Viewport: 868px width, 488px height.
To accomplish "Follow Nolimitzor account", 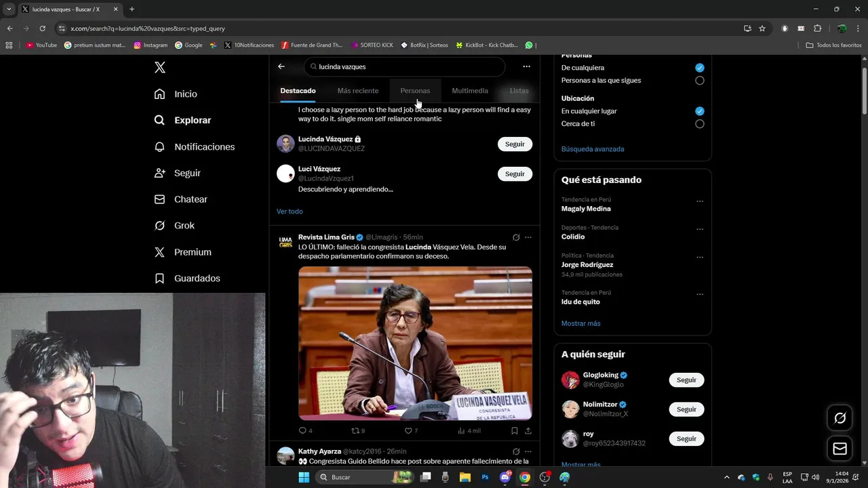I will pyautogui.click(x=686, y=409).
